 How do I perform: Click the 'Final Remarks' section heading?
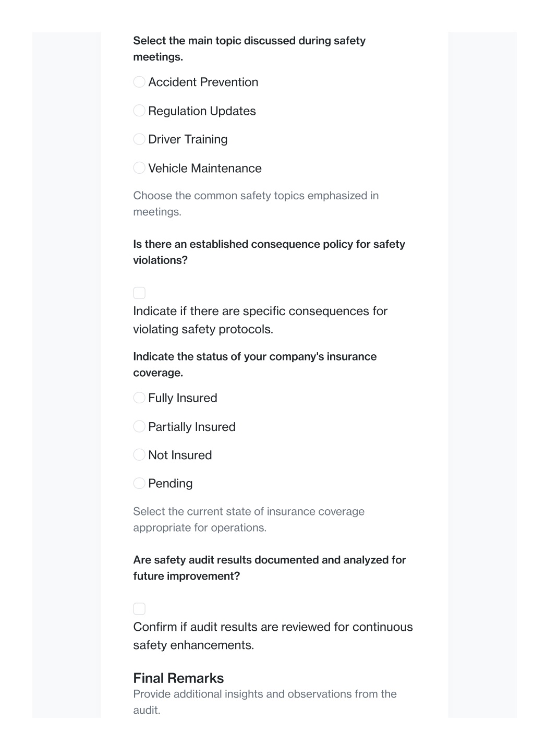178,678
